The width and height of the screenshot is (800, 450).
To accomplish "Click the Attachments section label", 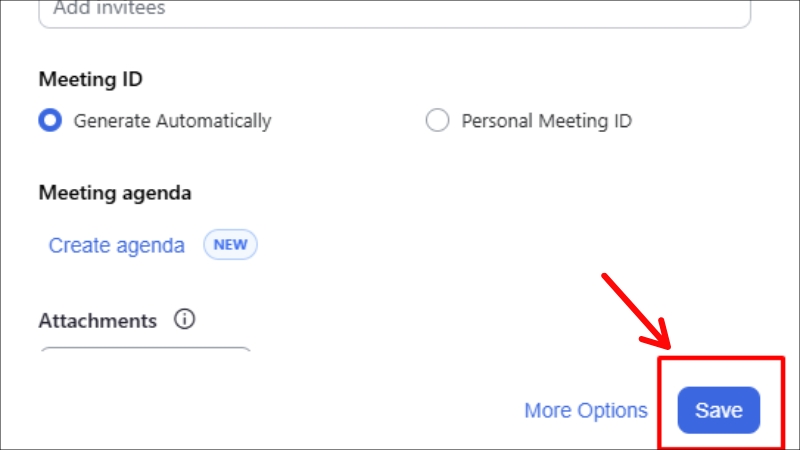I will [98, 321].
